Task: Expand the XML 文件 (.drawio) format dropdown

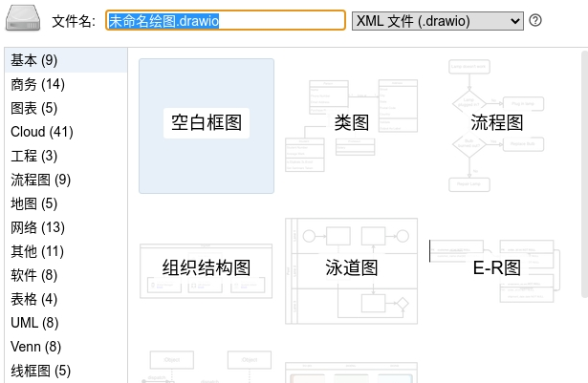Action: (x=438, y=21)
